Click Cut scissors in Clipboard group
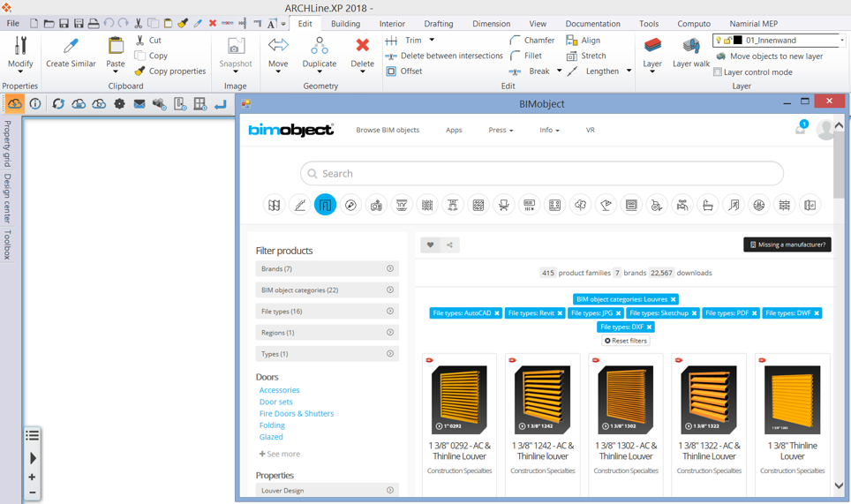This screenshot has height=504, width=851. [148, 40]
